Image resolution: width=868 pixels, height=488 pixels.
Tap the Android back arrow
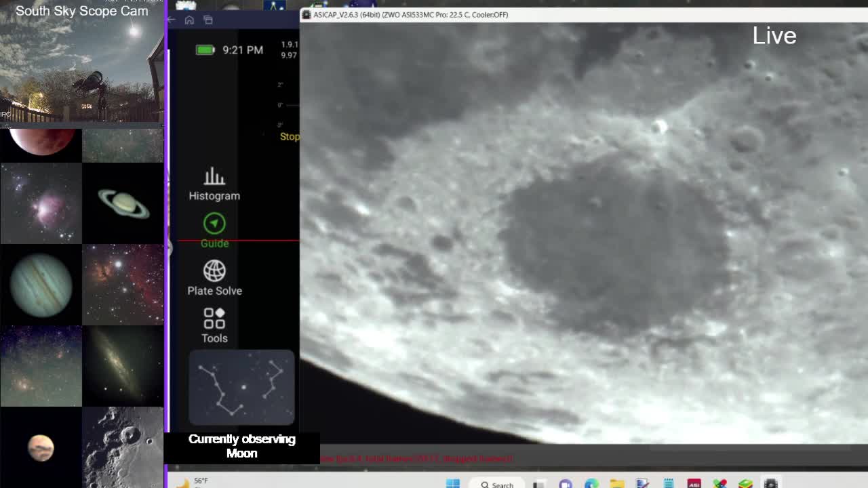coord(172,20)
